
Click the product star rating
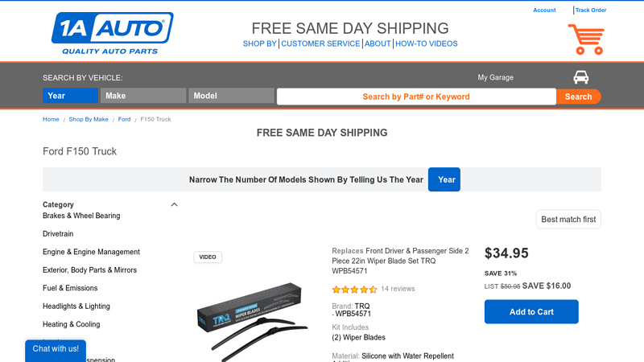click(x=354, y=289)
